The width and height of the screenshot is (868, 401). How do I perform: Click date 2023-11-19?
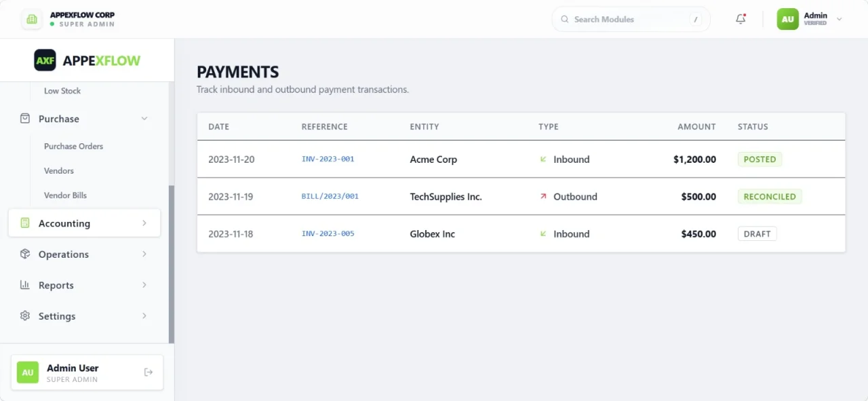point(231,197)
